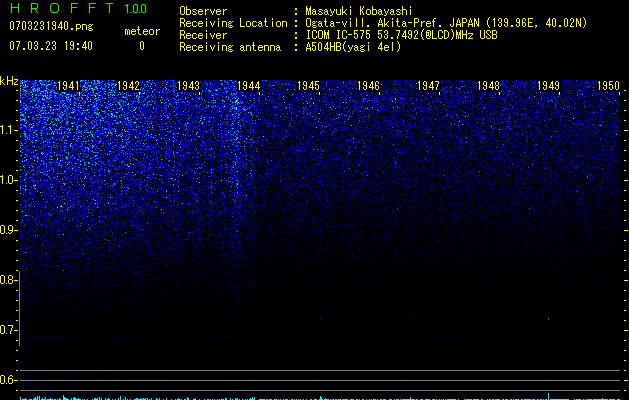Select the A504HB(yagi 4el) antenna text
Viewport: 629px width, 400px height.
point(353,47)
